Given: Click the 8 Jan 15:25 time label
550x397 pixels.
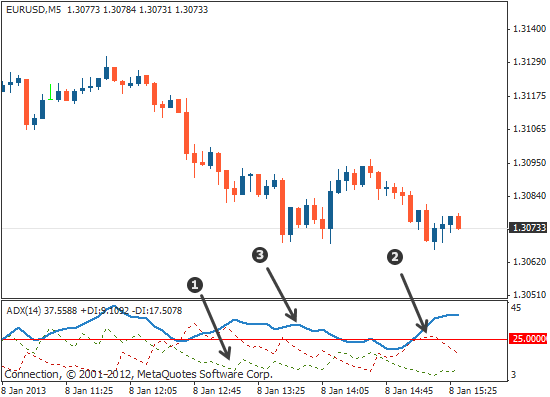Looking at the screenshot, I should [473, 390].
